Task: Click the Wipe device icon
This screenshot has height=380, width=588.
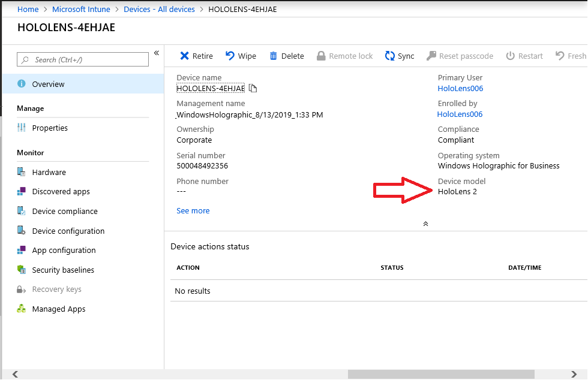Action: (x=230, y=56)
